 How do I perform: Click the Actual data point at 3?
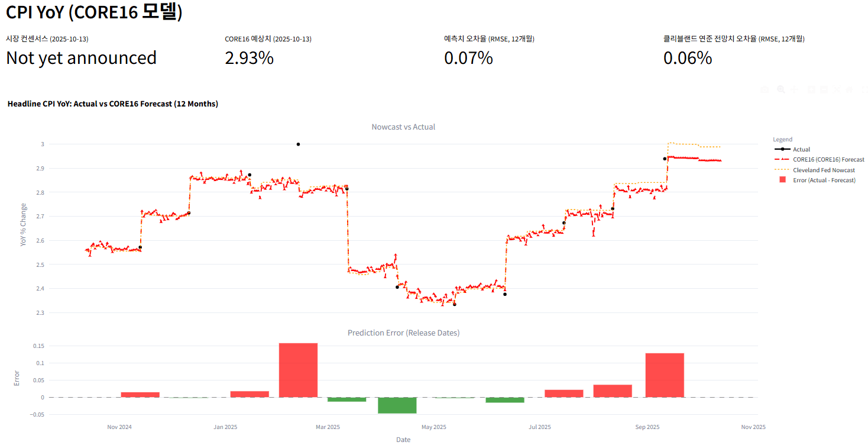pyautogui.click(x=298, y=144)
